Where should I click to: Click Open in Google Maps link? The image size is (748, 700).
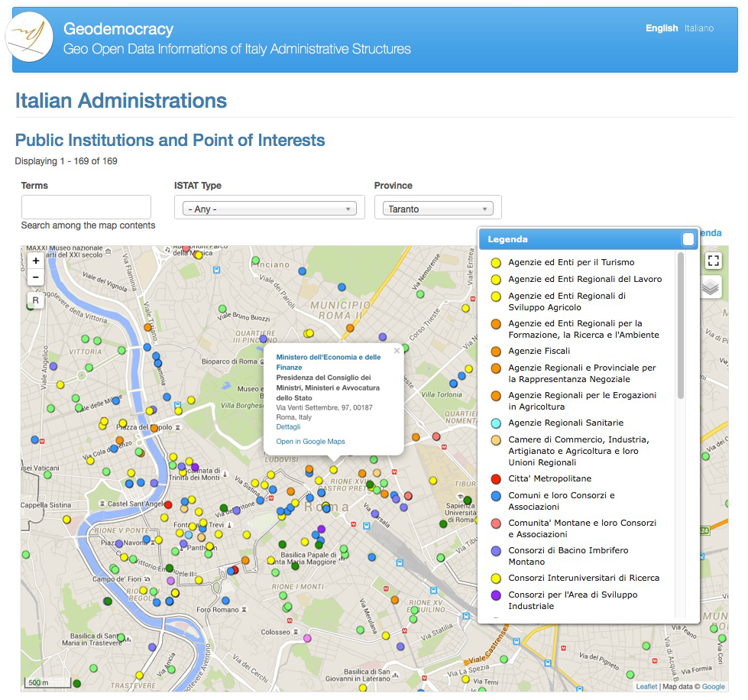(310, 442)
